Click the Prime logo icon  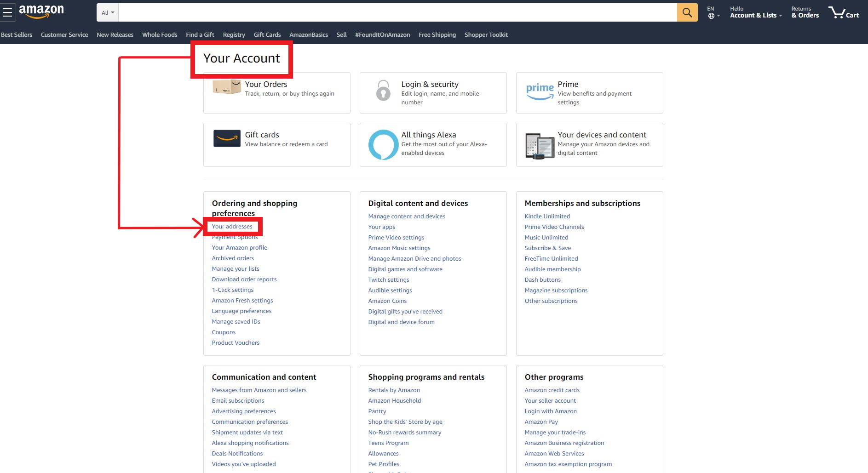pos(540,91)
